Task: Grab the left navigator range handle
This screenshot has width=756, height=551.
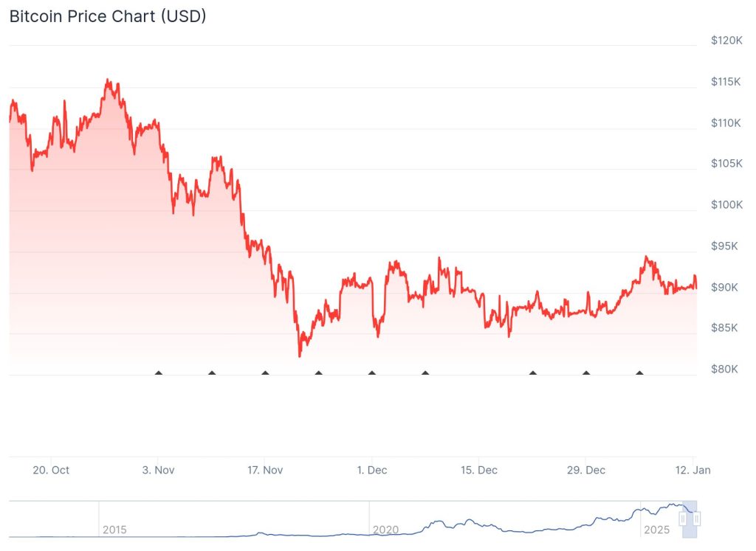Action: tap(683, 519)
